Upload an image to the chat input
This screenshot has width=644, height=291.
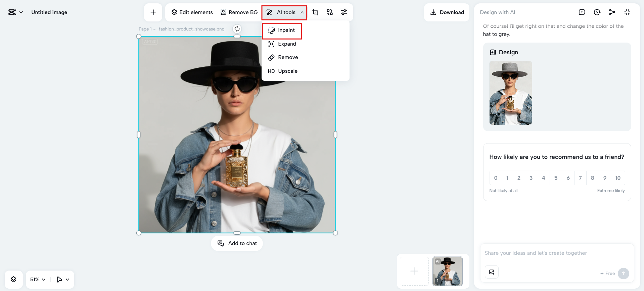point(492,272)
